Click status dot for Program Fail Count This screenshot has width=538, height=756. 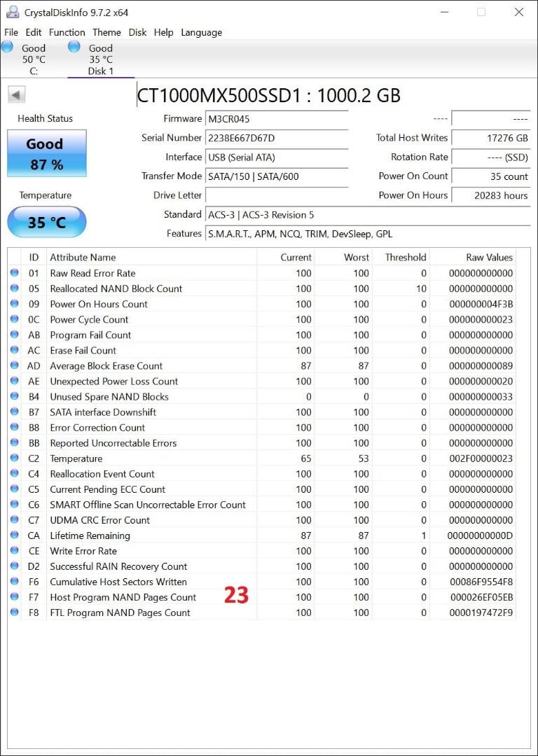click(x=15, y=335)
